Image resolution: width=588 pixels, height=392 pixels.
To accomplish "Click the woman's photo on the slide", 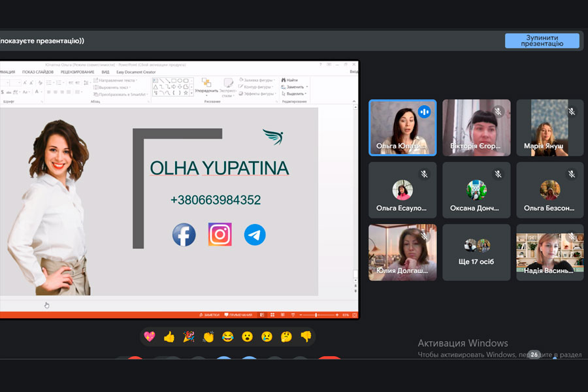I will pos(49,207).
